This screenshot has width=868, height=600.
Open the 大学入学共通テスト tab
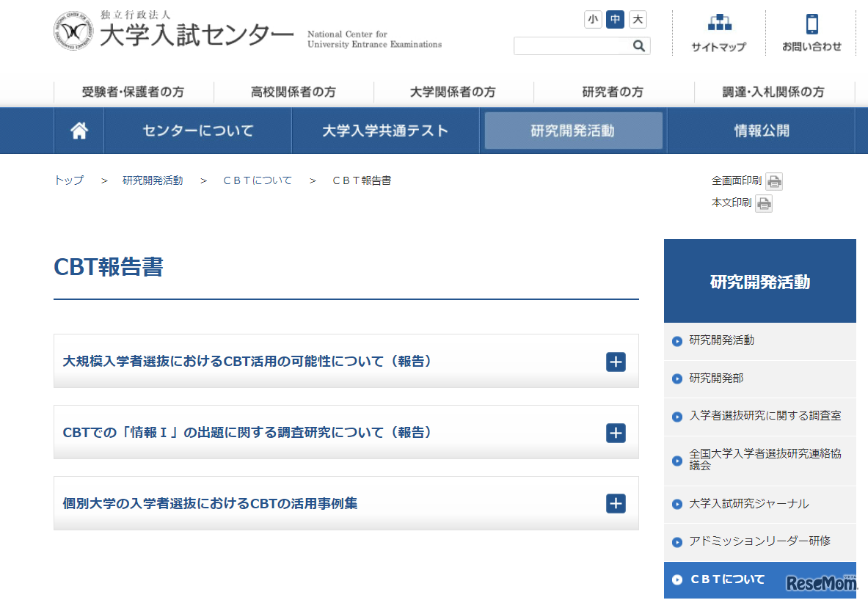click(x=387, y=130)
